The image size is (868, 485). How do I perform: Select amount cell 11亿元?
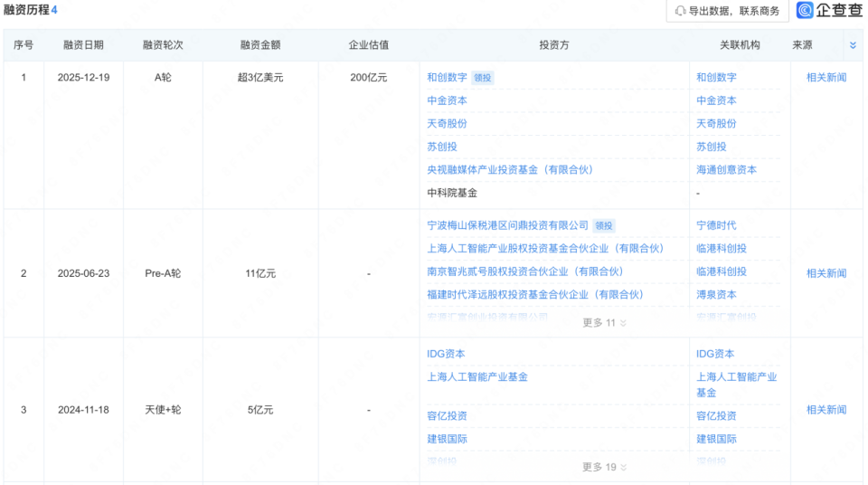coord(260,273)
